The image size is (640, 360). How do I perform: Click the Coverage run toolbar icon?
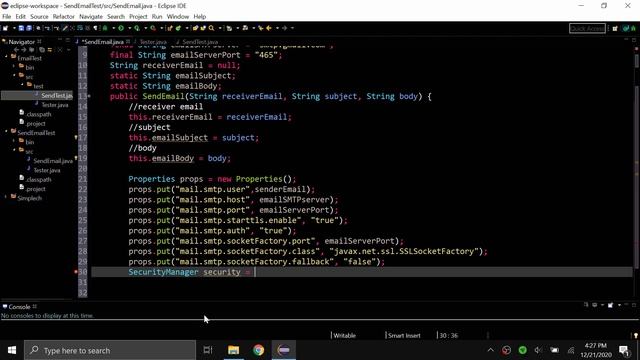pyautogui.click(x=137, y=28)
